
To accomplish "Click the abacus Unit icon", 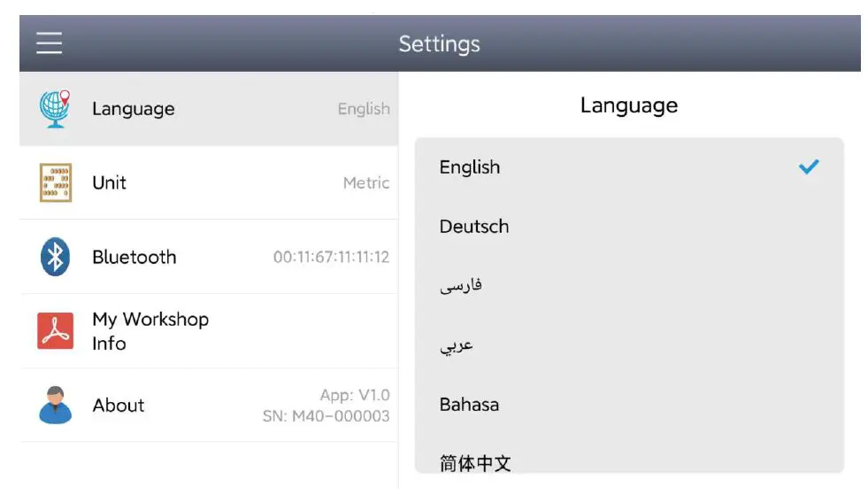I will click(x=55, y=182).
